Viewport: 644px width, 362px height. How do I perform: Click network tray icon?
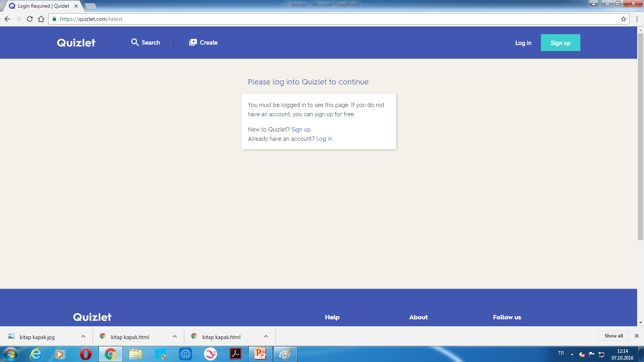coord(601,354)
